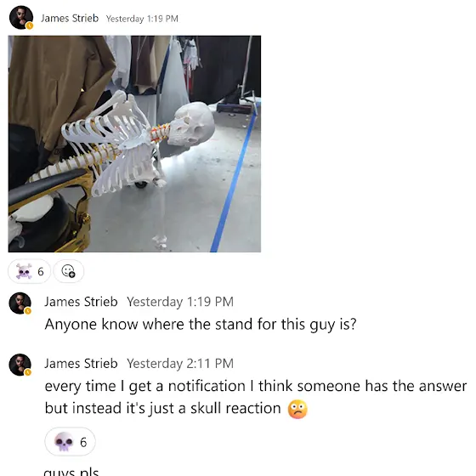Click avatar beside the "Anyone know" message
This screenshot has height=476, width=476.
click(x=20, y=303)
